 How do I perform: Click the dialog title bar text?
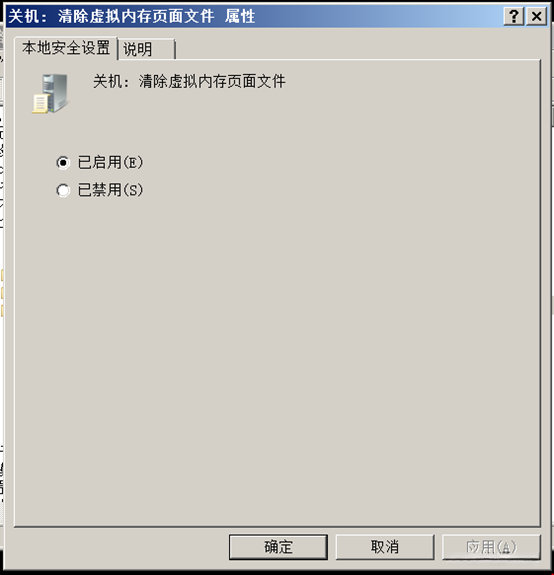[132, 17]
